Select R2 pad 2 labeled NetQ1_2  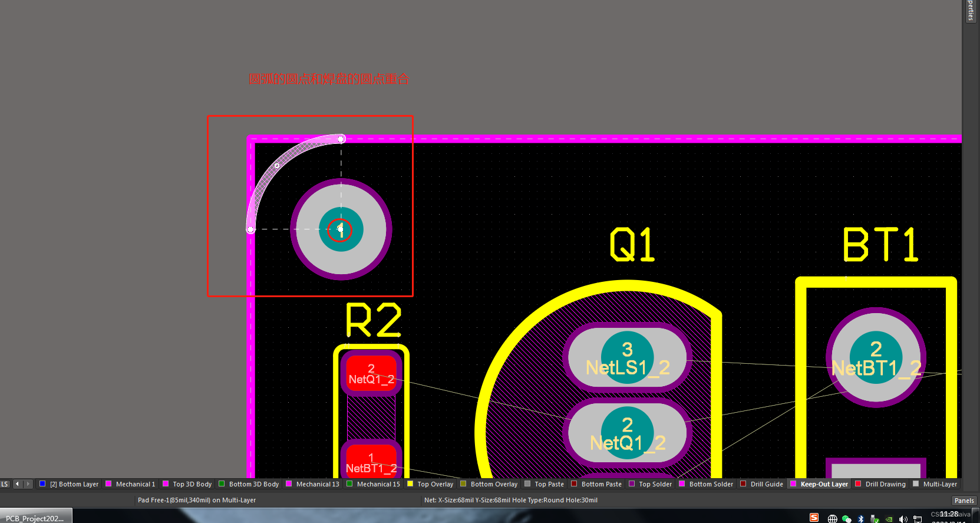click(x=371, y=374)
